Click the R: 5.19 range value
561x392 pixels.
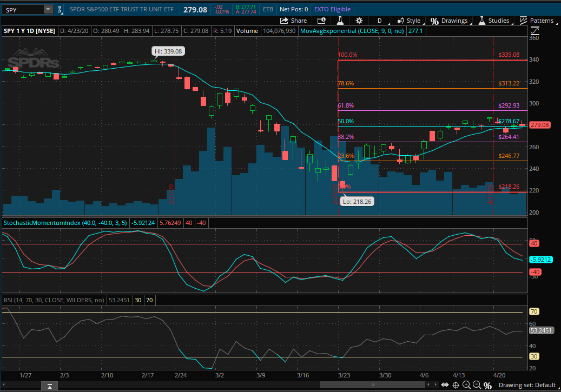[222, 31]
